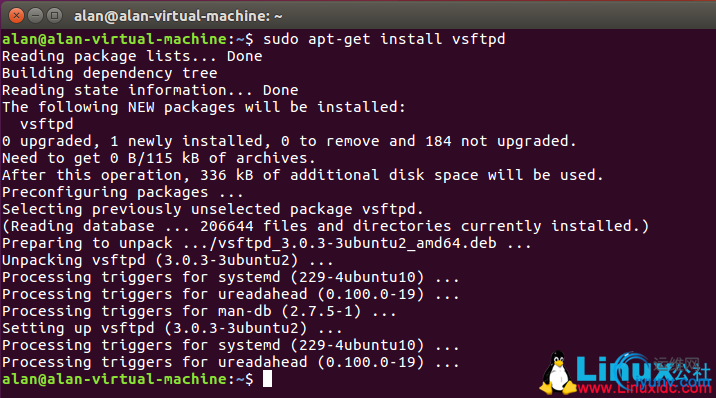Click the 'Preparing to unpack' line

tap(267, 243)
